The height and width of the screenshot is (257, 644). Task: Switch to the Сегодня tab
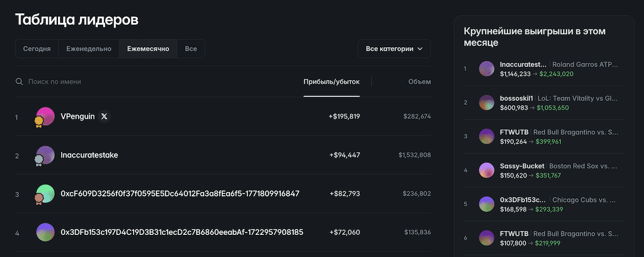37,48
